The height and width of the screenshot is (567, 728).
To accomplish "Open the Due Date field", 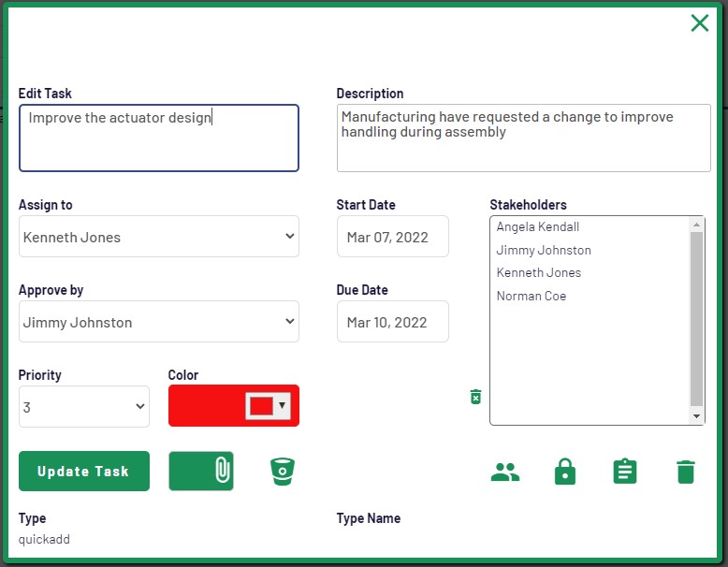I will (x=393, y=321).
